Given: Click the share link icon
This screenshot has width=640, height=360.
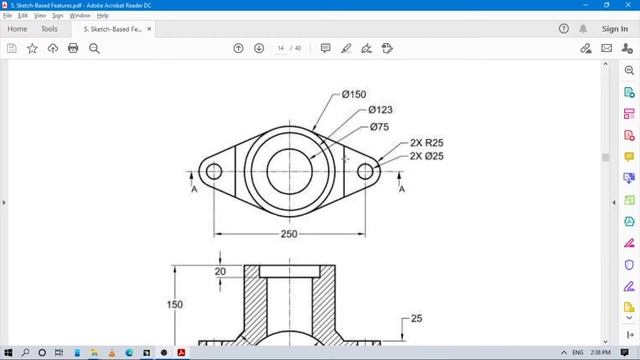Looking at the screenshot, I should click(x=586, y=48).
